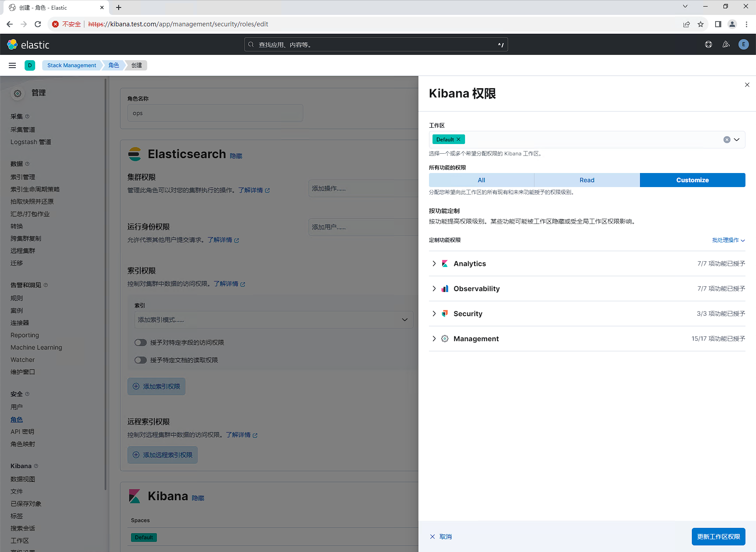Click the 添加用户 run-as field
This screenshot has height=552, width=756.
pyautogui.click(x=363, y=227)
